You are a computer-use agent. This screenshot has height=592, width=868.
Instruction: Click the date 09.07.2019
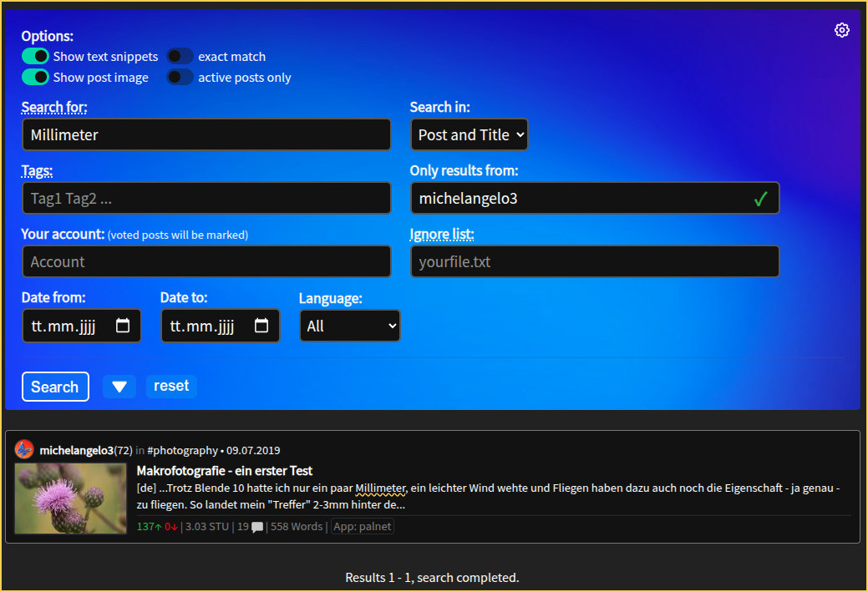coord(253,450)
